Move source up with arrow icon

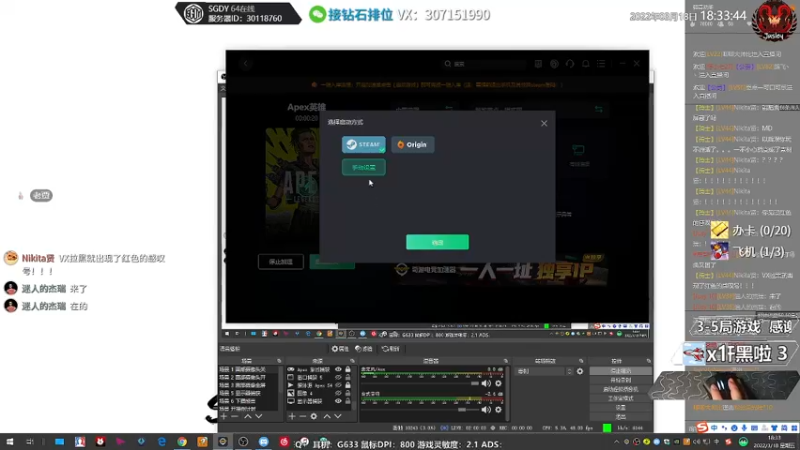point(327,416)
